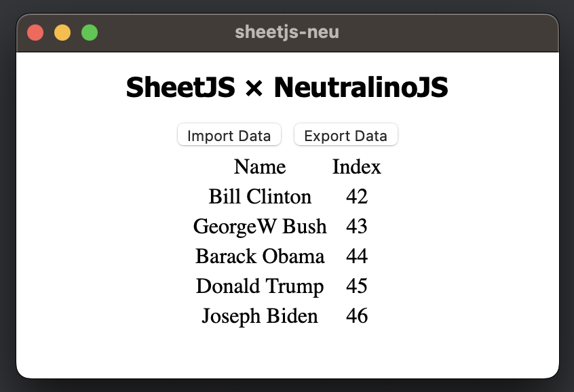Viewport: 574px width, 392px height.
Task: Click the Joseph Biden table cell
Action: pyautogui.click(x=260, y=316)
